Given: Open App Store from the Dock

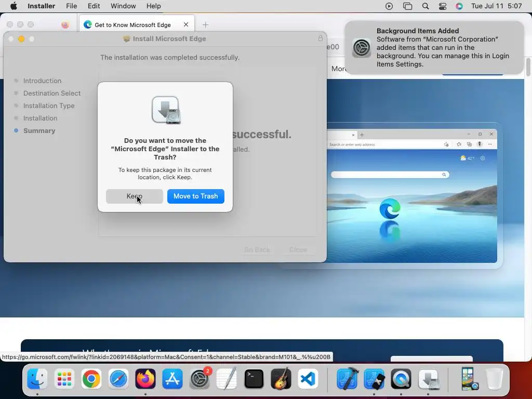Looking at the screenshot, I should tap(172, 379).
